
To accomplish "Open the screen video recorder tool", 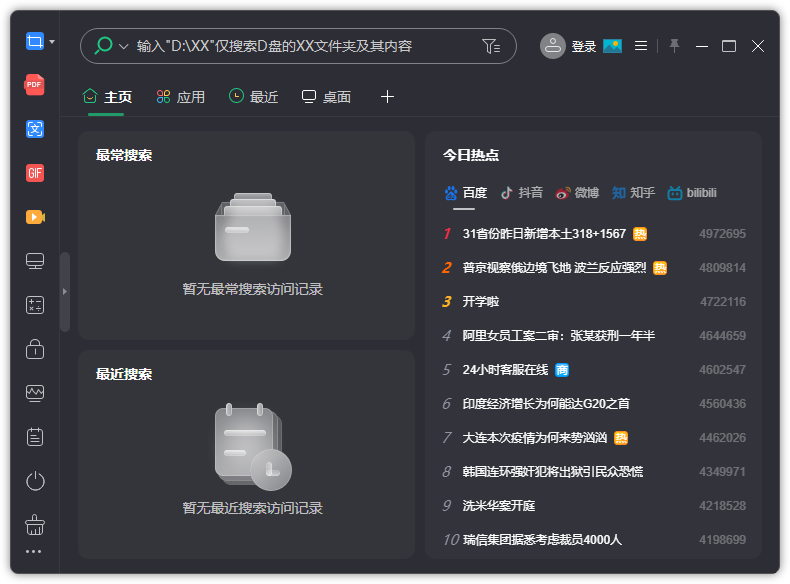I will click(35, 217).
